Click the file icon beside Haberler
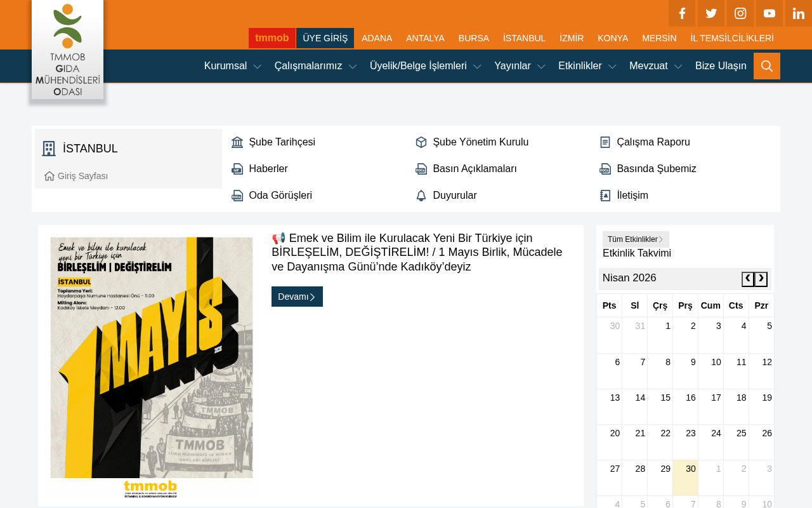The image size is (812, 508). point(237,169)
